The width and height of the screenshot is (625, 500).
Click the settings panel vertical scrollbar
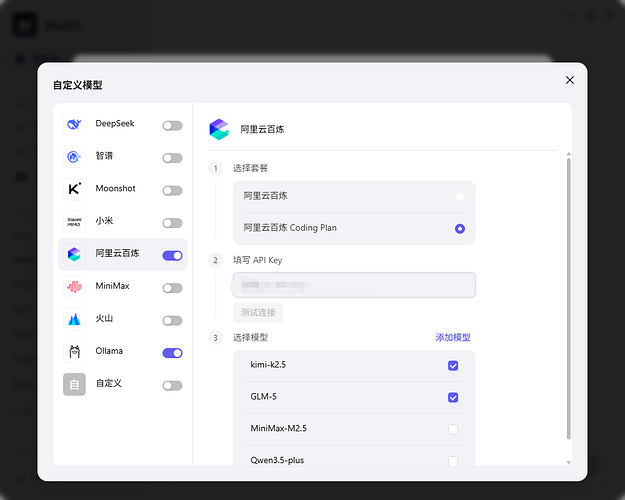point(568,299)
